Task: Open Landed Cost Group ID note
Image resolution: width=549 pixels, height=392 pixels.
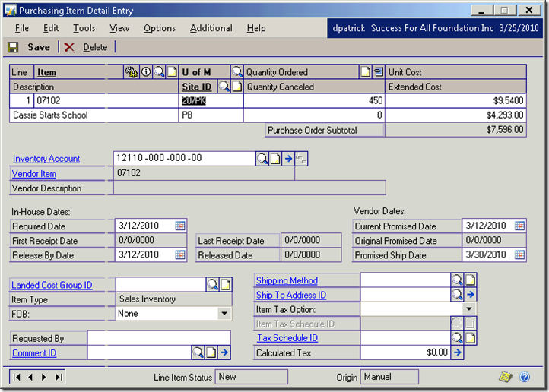Action: 226,285
